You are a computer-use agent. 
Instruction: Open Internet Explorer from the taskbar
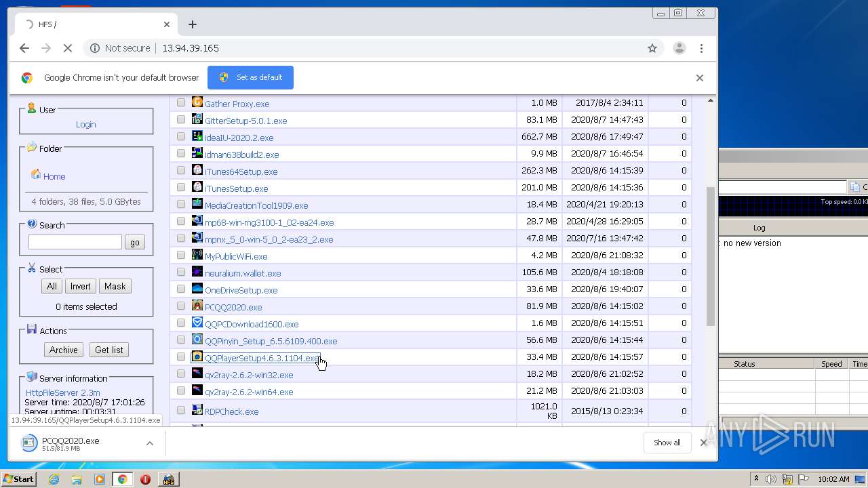[x=54, y=479]
